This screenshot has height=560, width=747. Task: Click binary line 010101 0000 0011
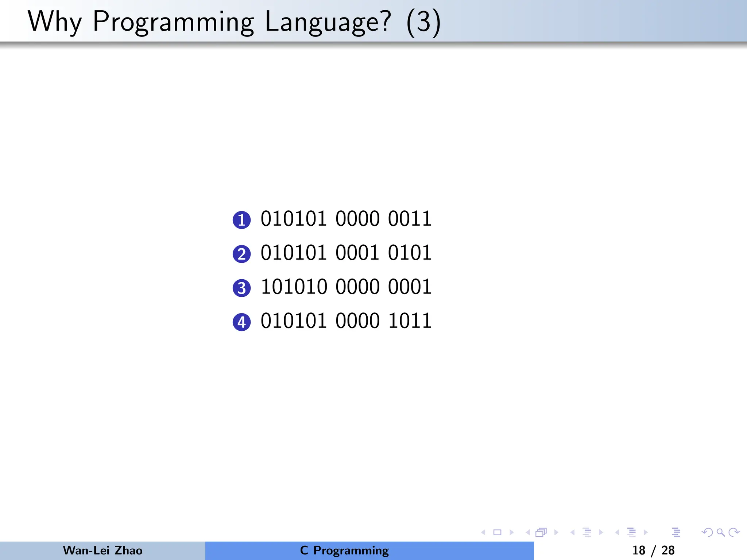346,219
